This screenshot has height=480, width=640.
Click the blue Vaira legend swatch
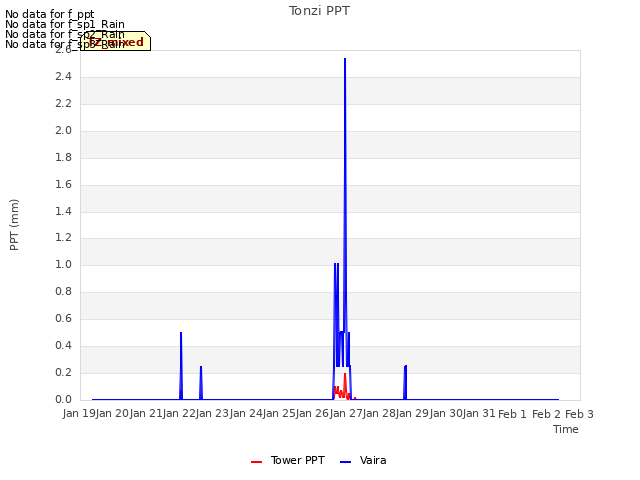click(345, 462)
